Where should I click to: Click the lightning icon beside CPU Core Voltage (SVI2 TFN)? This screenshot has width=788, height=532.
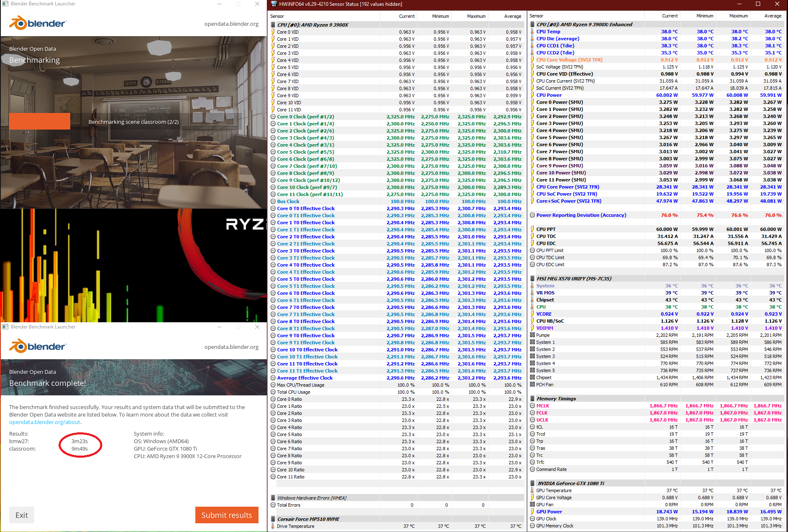tap(532, 60)
